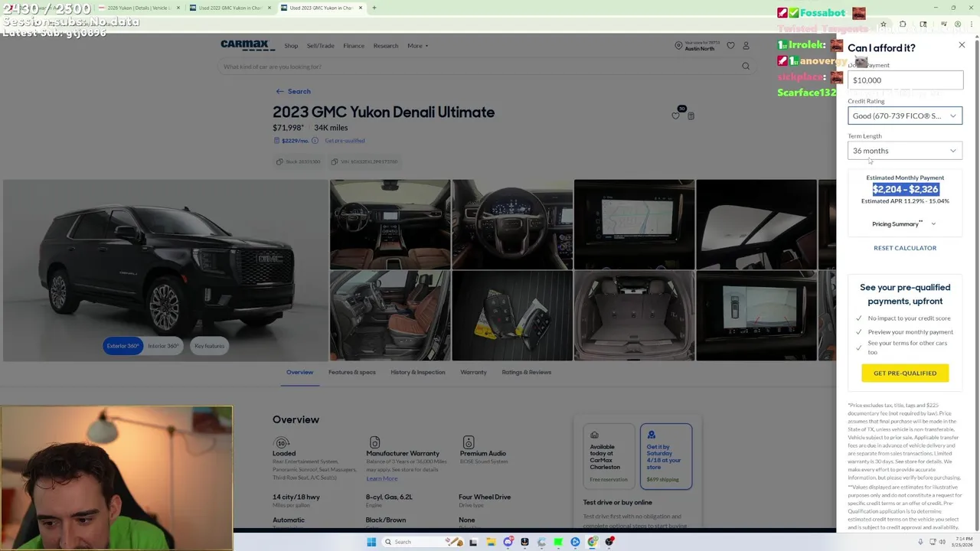
Task: Click the RESET CALCULATOR link
Action: click(905, 248)
